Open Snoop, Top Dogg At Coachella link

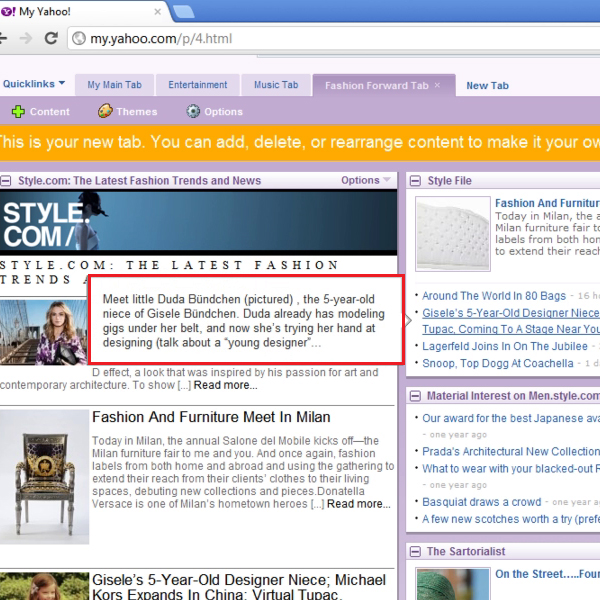497,363
